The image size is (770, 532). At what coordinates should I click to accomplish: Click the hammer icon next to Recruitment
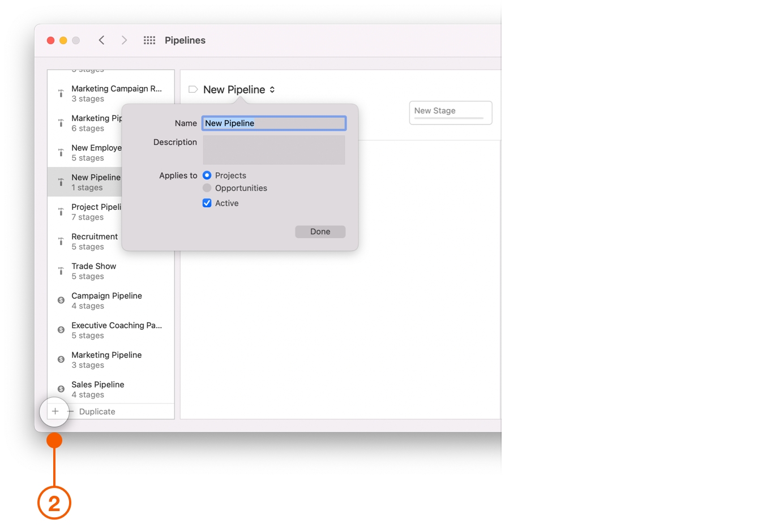[x=61, y=241]
